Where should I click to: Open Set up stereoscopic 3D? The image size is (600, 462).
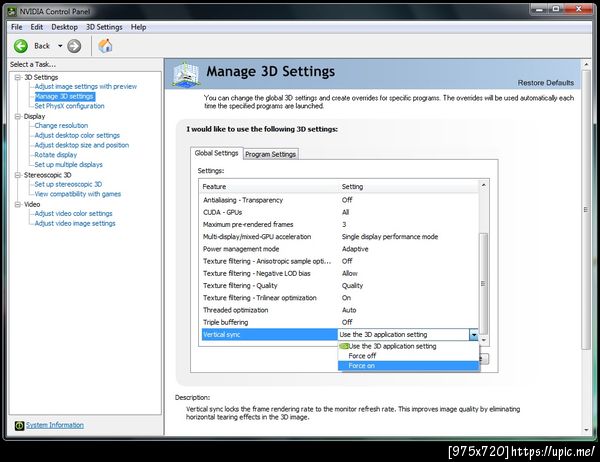click(68, 184)
